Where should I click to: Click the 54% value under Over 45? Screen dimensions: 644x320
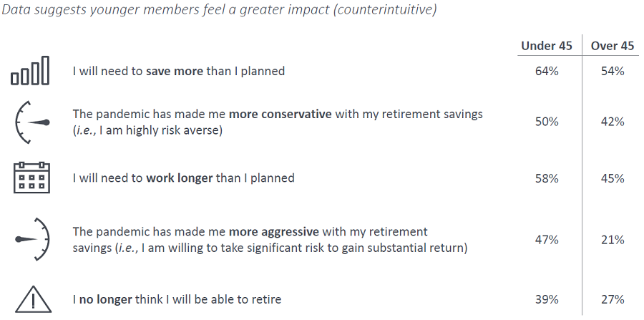613,72
